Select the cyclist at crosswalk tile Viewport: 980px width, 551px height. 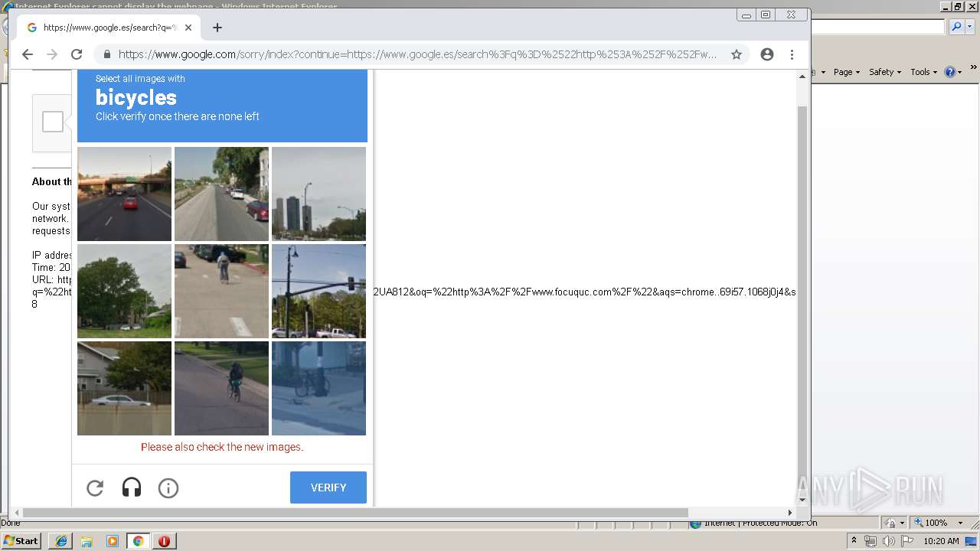click(221, 292)
